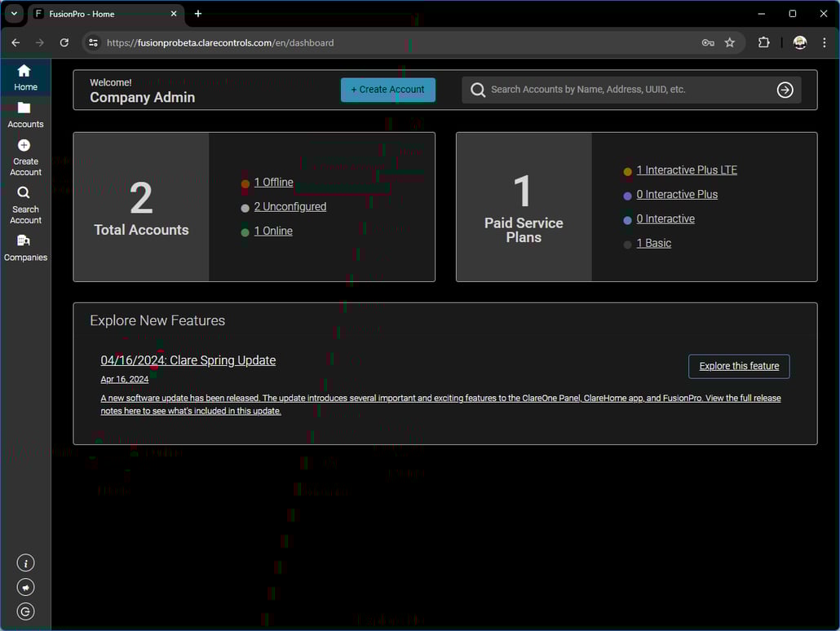View the 1 Interactive Plus LTE plans

tap(687, 170)
